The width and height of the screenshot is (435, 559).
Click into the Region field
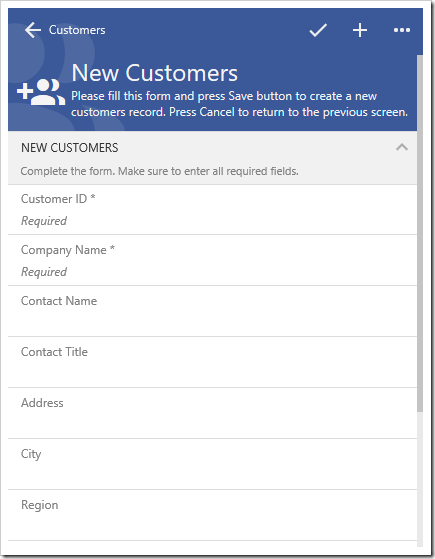pyautogui.click(x=213, y=516)
